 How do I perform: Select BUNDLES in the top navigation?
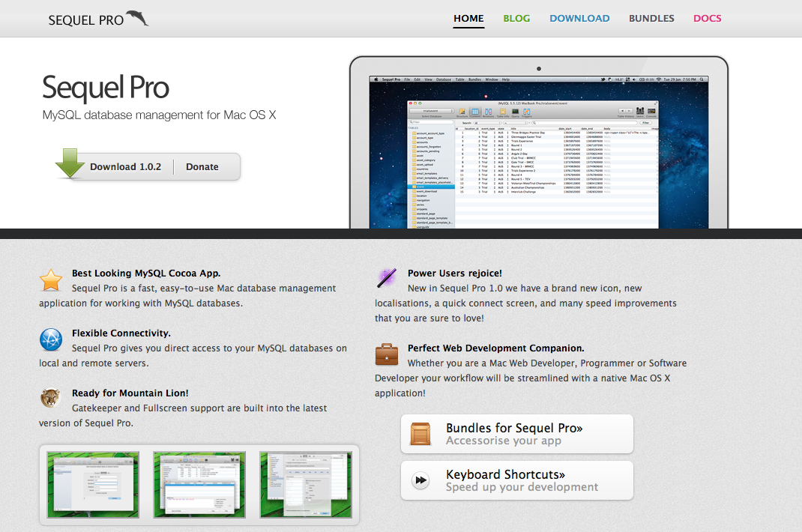[651, 19]
